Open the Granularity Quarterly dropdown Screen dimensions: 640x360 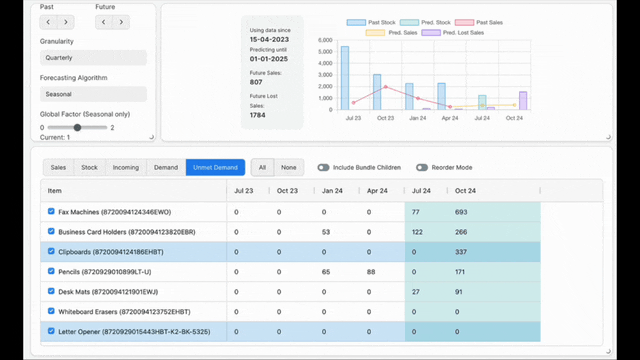click(x=93, y=58)
